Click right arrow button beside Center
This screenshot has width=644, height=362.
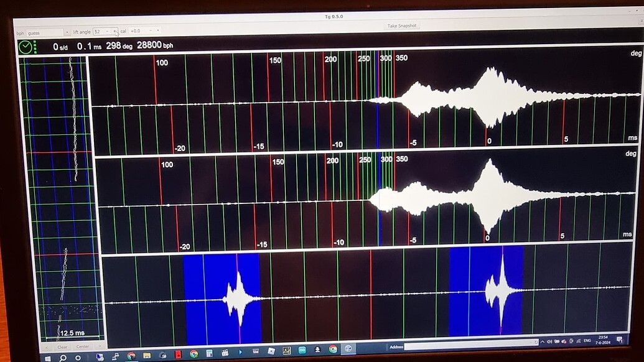tap(100, 346)
